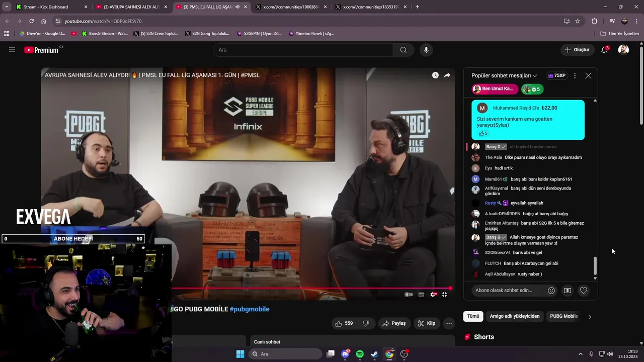Expand the popular chat messages dropdown
This screenshot has width=644, height=362.
504,75
